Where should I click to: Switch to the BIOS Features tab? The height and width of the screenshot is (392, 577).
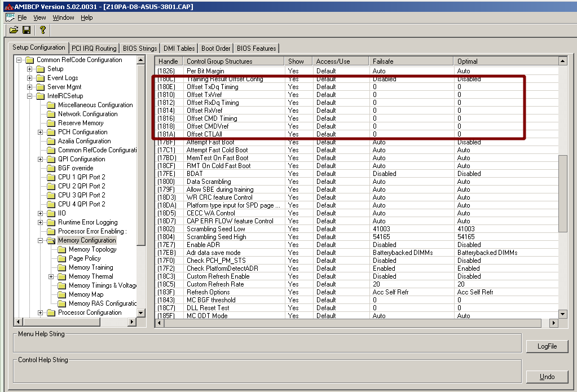(x=256, y=49)
